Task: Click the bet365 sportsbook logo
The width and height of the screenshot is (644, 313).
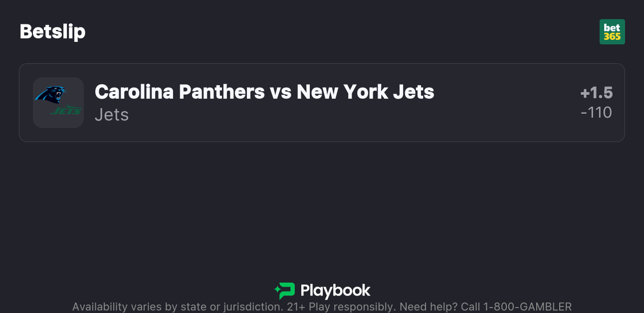Action: [x=612, y=32]
